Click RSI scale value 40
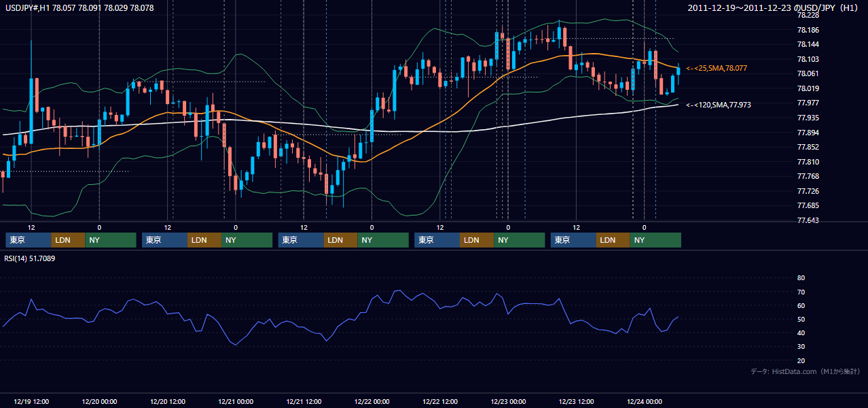Image resolution: width=868 pixels, height=408 pixels. click(801, 333)
